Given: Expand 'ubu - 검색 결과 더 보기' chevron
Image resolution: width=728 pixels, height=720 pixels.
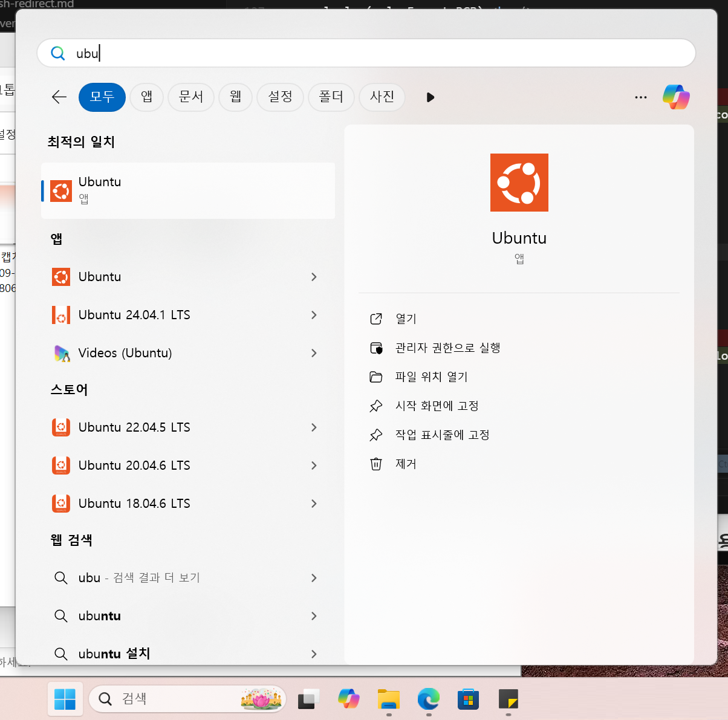Looking at the screenshot, I should point(314,578).
